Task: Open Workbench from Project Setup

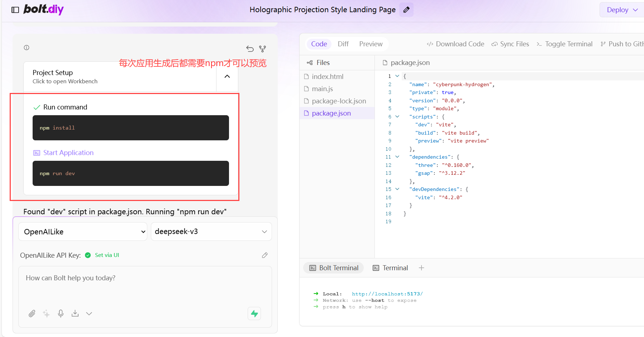Action: click(x=120, y=76)
